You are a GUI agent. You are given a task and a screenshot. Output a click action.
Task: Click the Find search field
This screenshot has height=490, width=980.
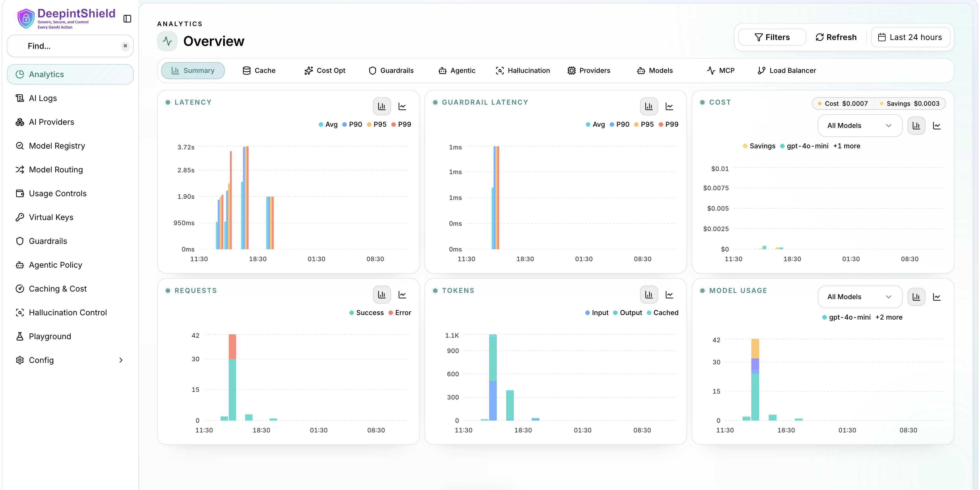click(x=70, y=46)
